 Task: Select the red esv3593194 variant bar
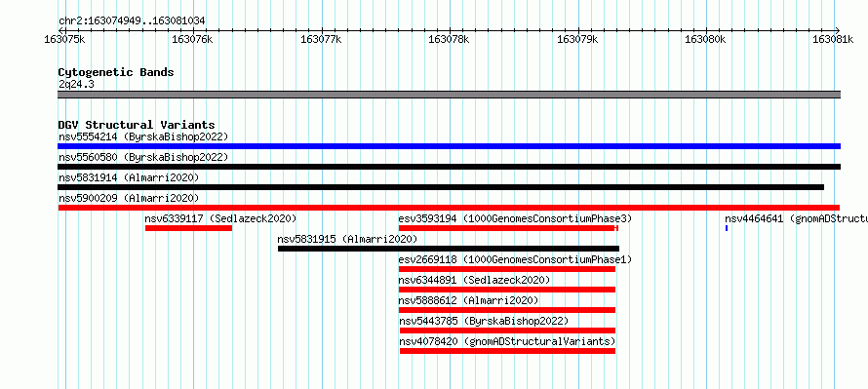[508, 228]
